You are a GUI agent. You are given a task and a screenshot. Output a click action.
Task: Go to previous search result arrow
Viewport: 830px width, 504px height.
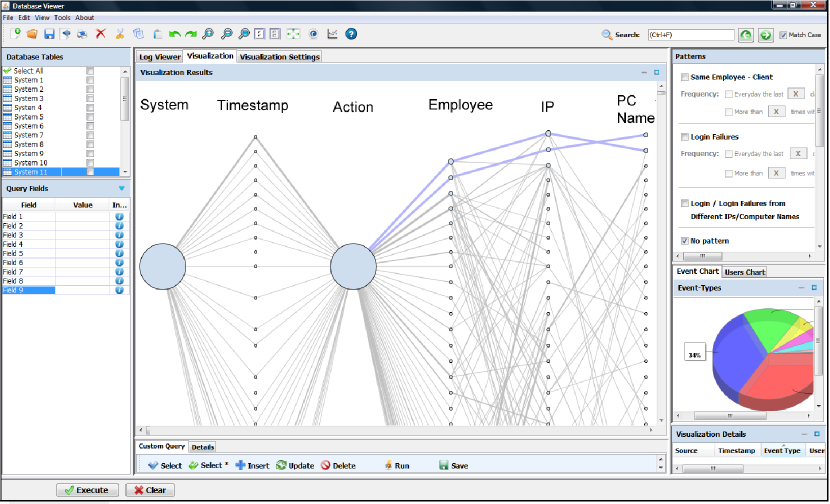point(745,35)
